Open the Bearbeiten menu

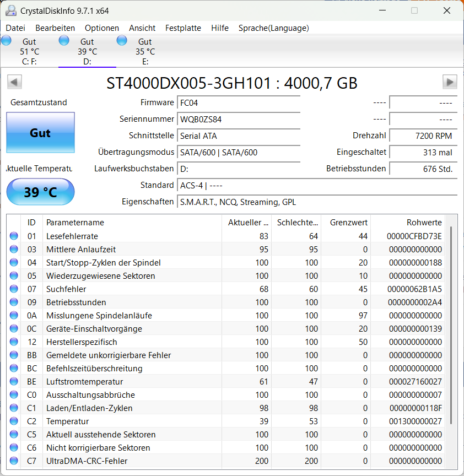coord(55,28)
